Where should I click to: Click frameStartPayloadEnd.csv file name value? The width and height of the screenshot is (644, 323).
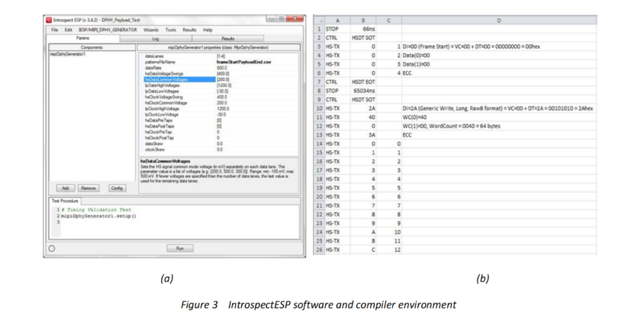[243, 62]
